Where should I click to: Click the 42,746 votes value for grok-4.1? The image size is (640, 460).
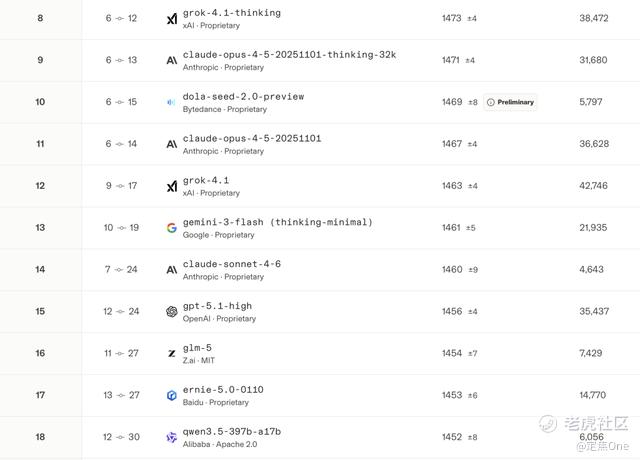(x=593, y=186)
